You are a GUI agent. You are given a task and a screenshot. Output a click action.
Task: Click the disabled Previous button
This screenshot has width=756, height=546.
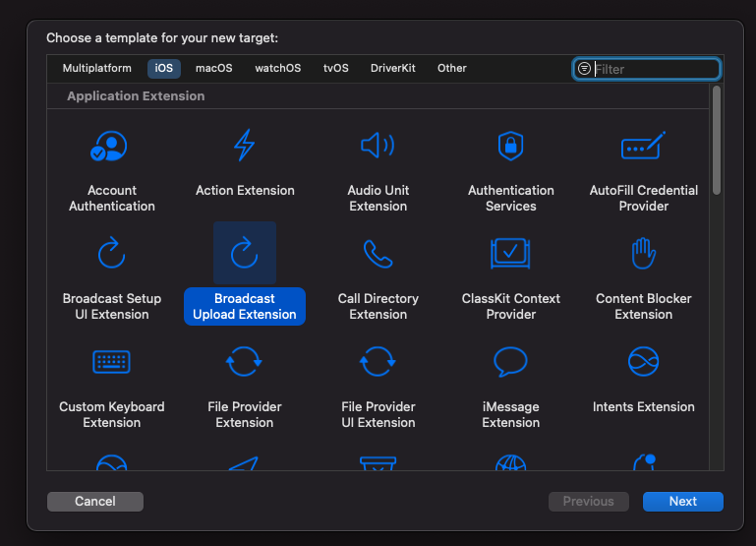point(589,502)
